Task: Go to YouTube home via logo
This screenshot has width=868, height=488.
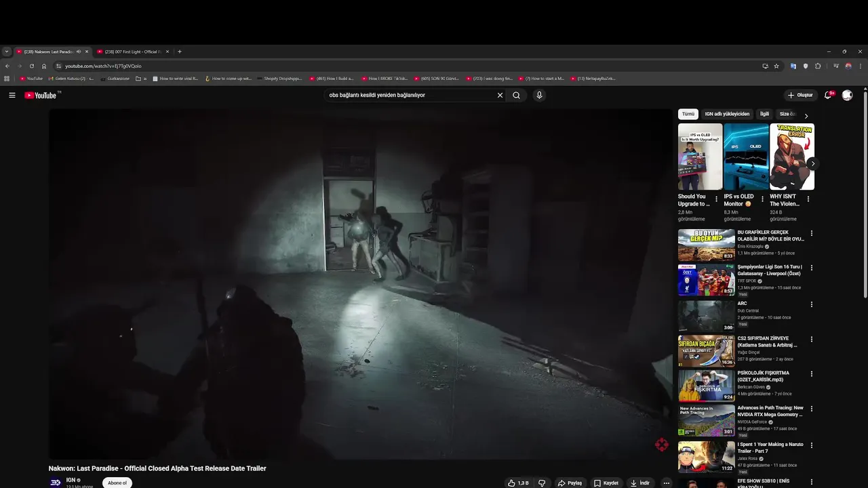Action: click(x=42, y=96)
